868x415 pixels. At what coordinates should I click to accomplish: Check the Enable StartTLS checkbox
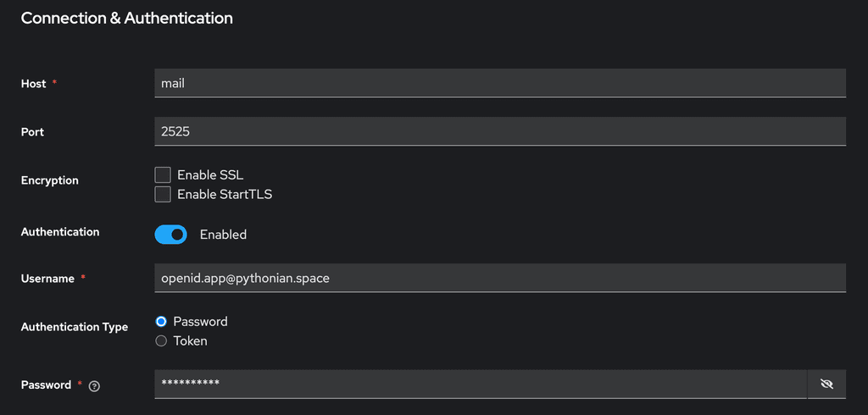[x=163, y=194]
